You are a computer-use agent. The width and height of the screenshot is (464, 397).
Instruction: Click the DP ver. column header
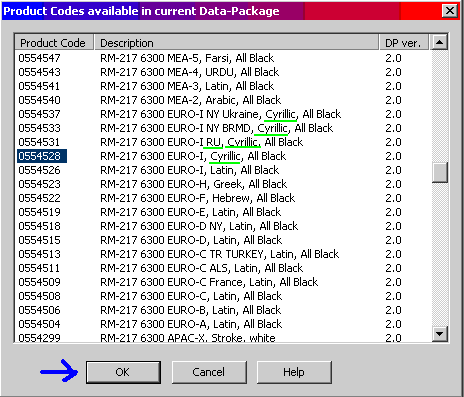[404, 43]
